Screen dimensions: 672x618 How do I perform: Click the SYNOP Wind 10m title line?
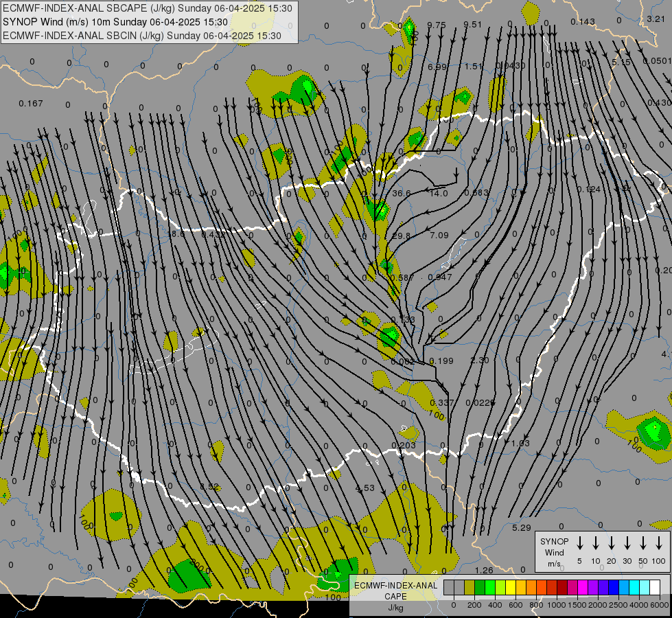[x=115, y=22]
